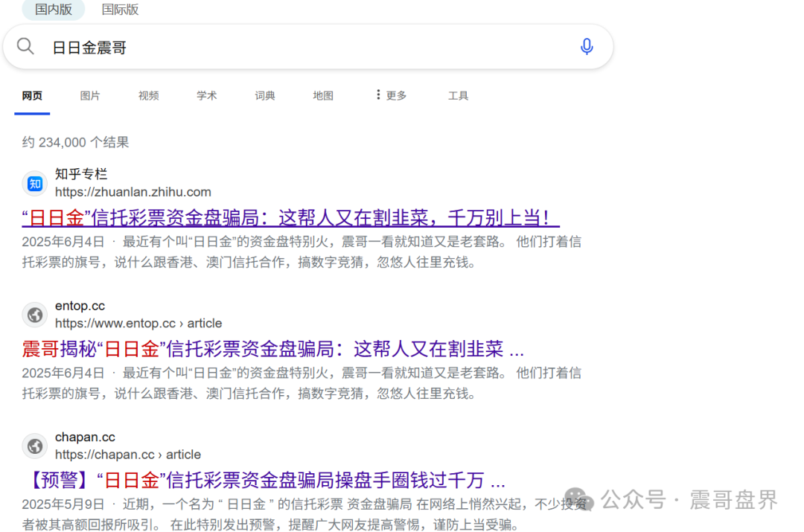Click the entop.cc globe favicon
804x532 pixels.
35,315
